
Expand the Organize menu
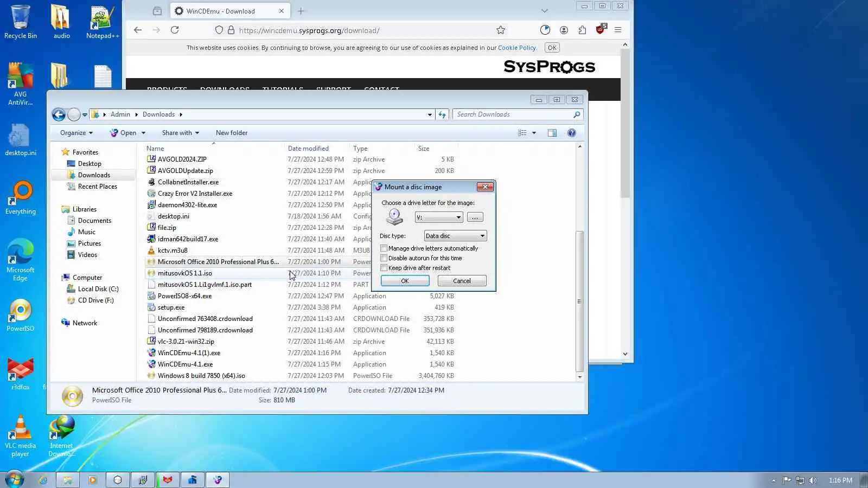[76, 133]
